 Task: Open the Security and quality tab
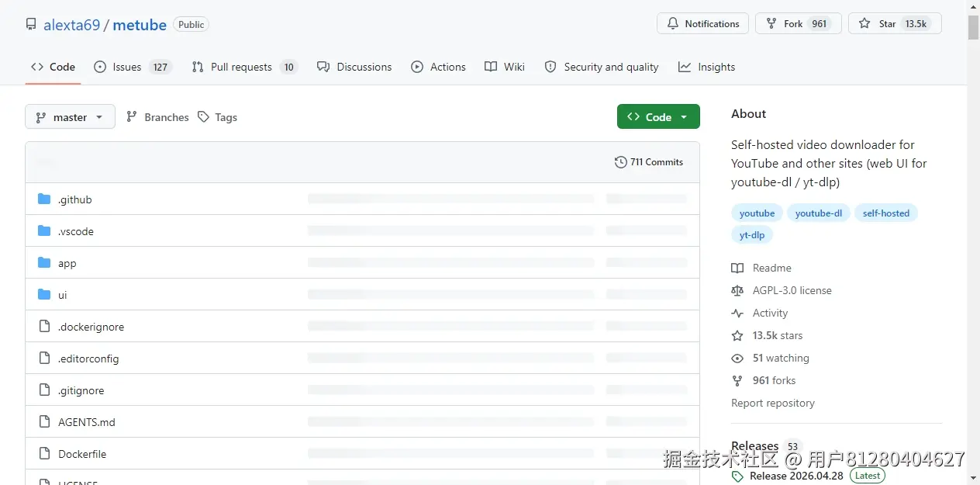click(602, 67)
